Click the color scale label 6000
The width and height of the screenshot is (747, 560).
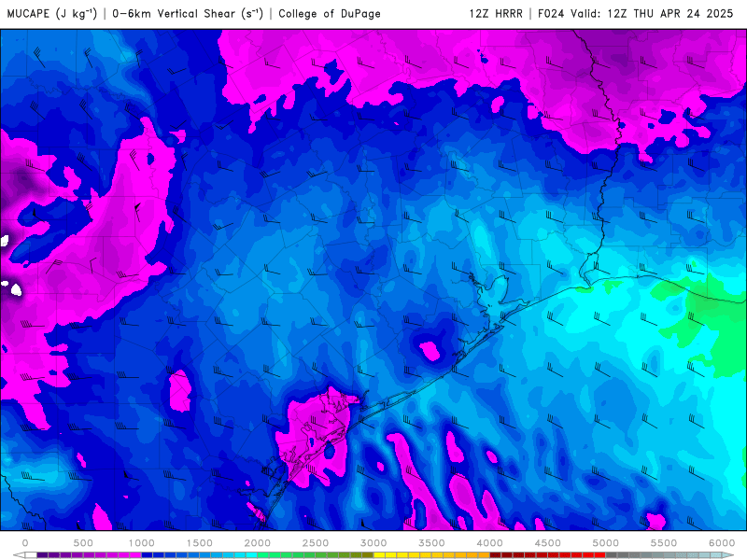722,543
